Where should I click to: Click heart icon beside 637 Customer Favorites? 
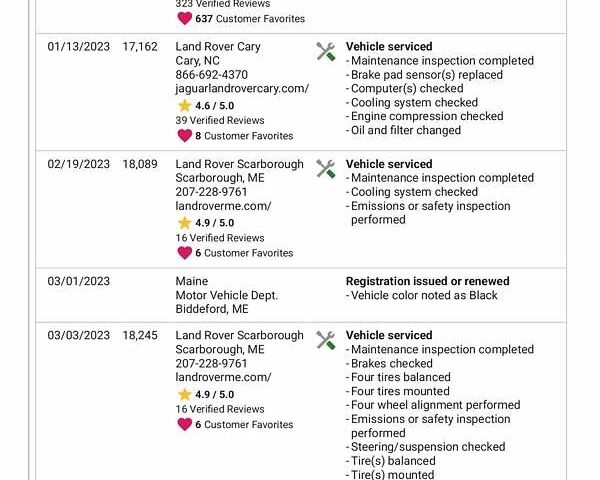click(184, 18)
